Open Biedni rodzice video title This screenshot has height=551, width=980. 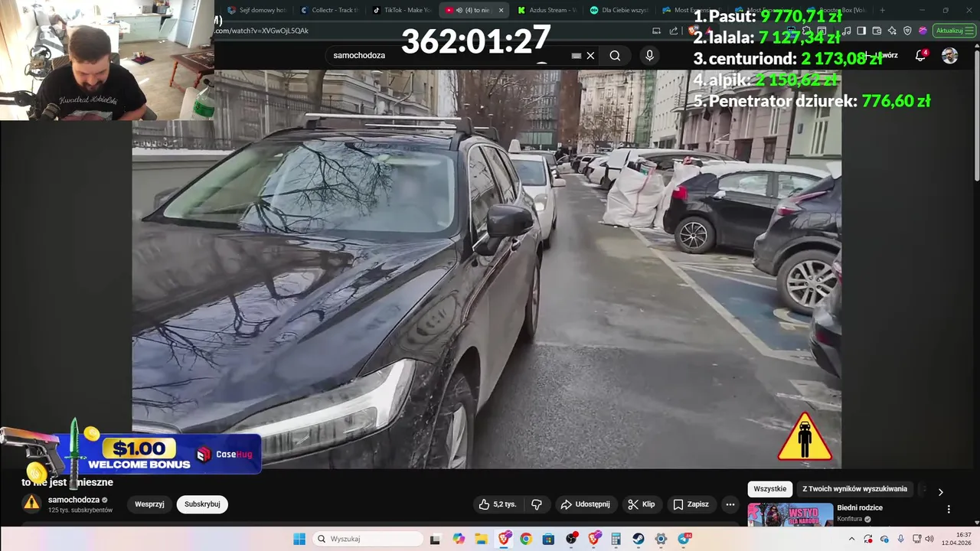[860, 508]
